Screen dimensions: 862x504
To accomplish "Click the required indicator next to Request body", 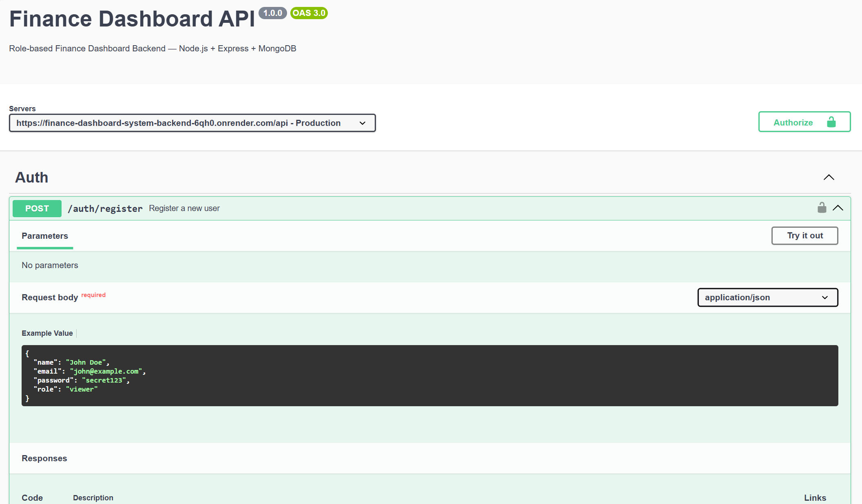I will (93, 295).
